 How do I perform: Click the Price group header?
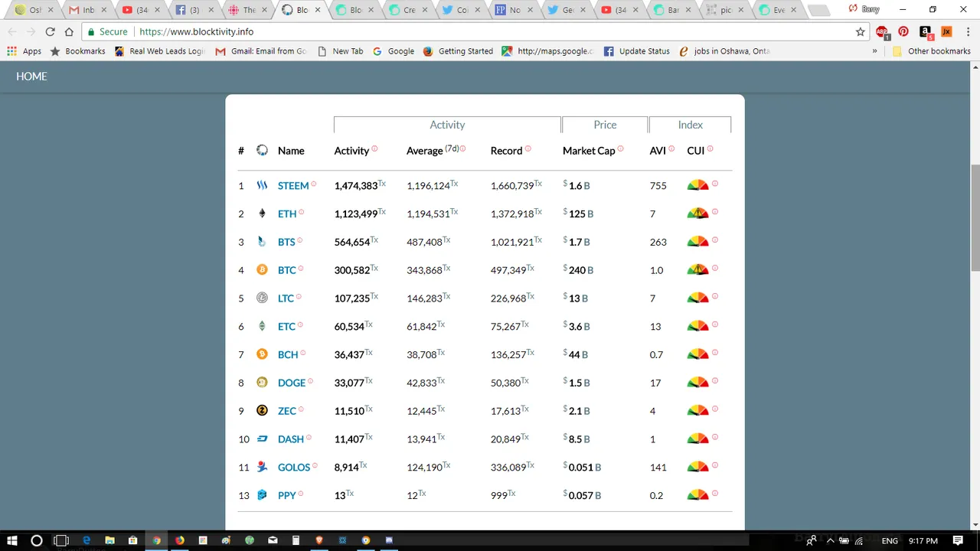click(x=605, y=125)
